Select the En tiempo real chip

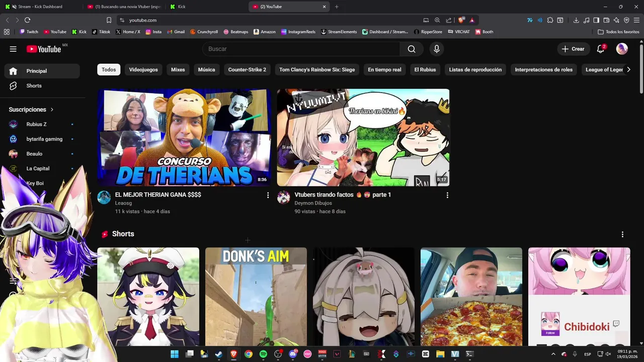pos(384,70)
